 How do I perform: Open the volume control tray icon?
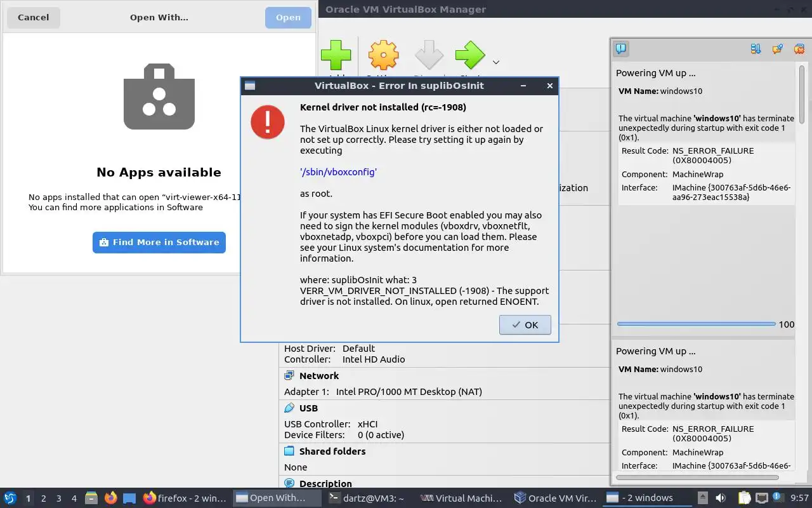click(721, 498)
